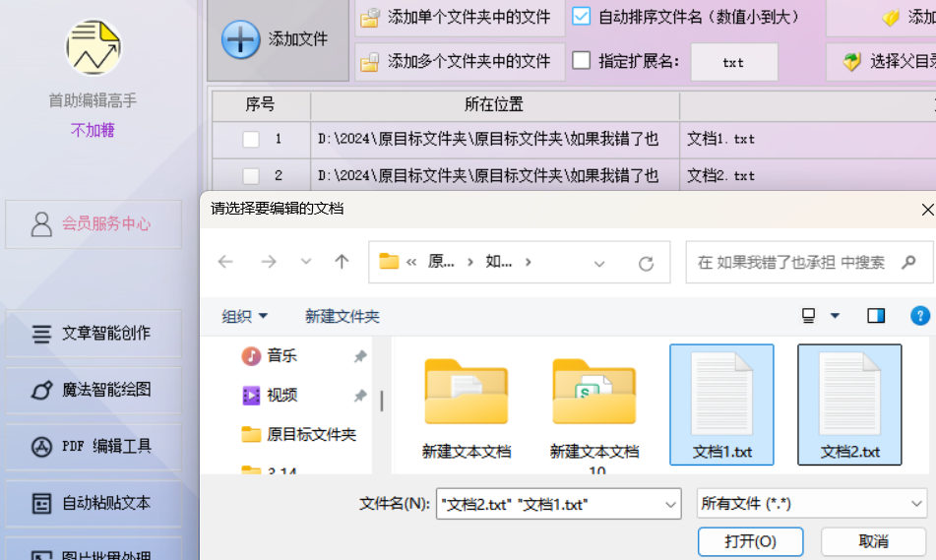Image resolution: width=936 pixels, height=560 pixels.
Task: Click the 所在位置 column header
Action: (495, 105)
